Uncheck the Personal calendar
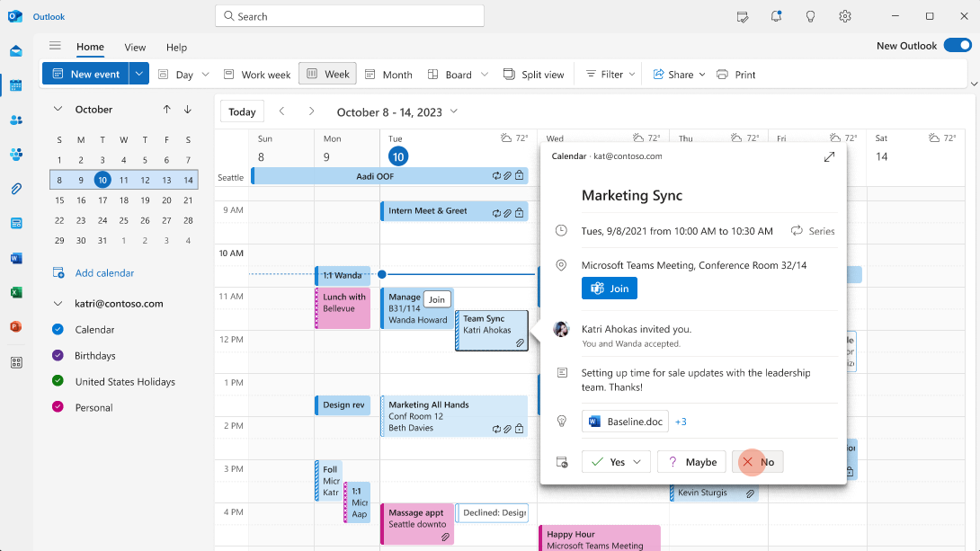The height and width of the screenshot is (551, 980). pyautogui.click(x=58, y=407)
